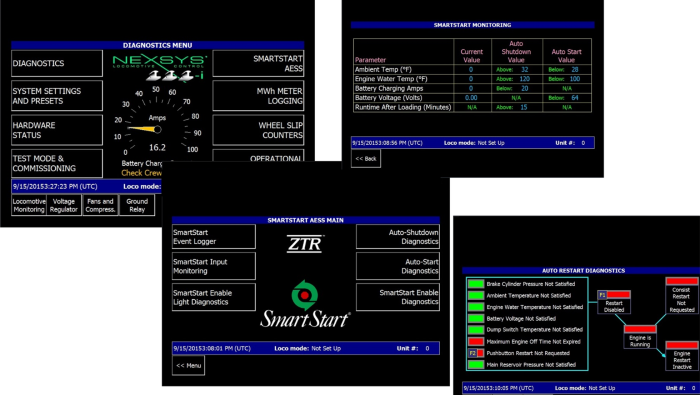The width and height of the screenshot is (700, 395).
Task: Switch to Locomotive Monitoring tab
Action: (29, 205)
